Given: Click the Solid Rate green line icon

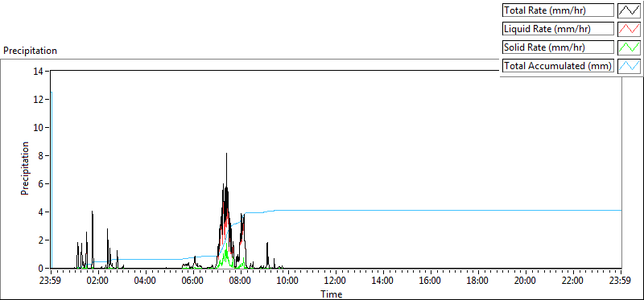Looking at the screenshot, I should 629,47.
